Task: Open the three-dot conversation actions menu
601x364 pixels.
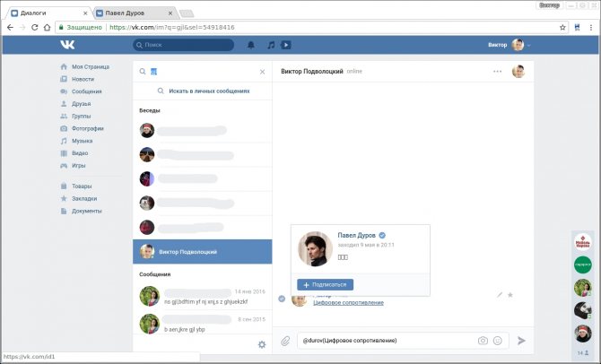Action: (x=497, y=71)
